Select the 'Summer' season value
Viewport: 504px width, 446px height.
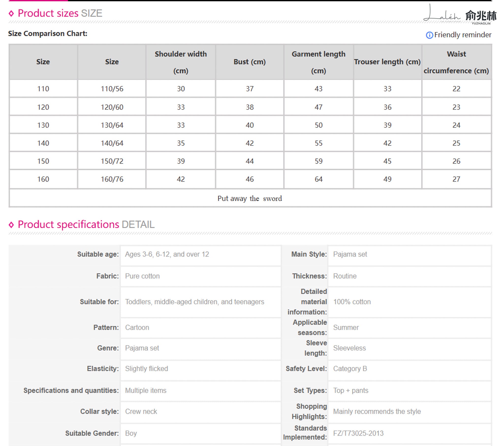346,327
